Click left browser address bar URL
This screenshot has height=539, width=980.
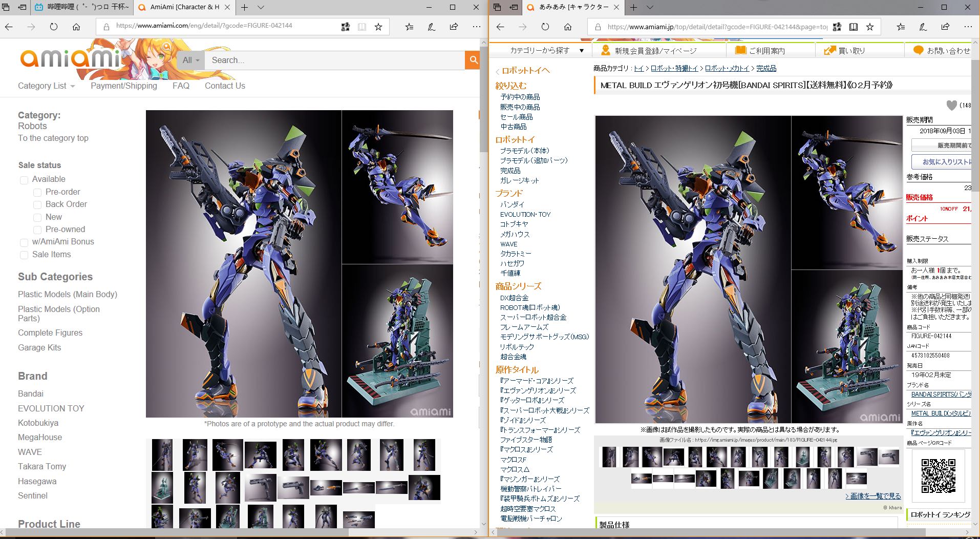204,26
